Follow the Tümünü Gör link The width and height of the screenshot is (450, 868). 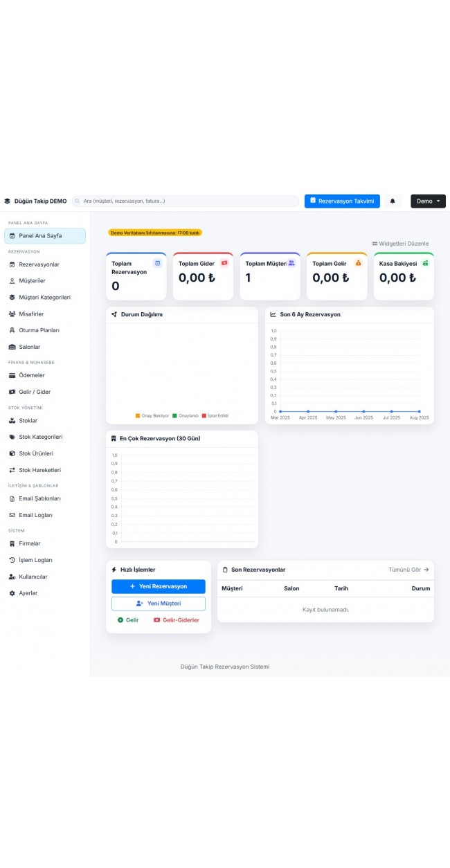click(x=408, y=570)
